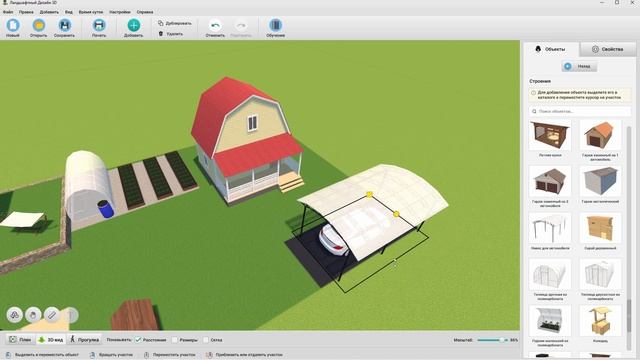This screenshot has width=640, height=360.
Task: Focus the object search field
Action: 580,111
